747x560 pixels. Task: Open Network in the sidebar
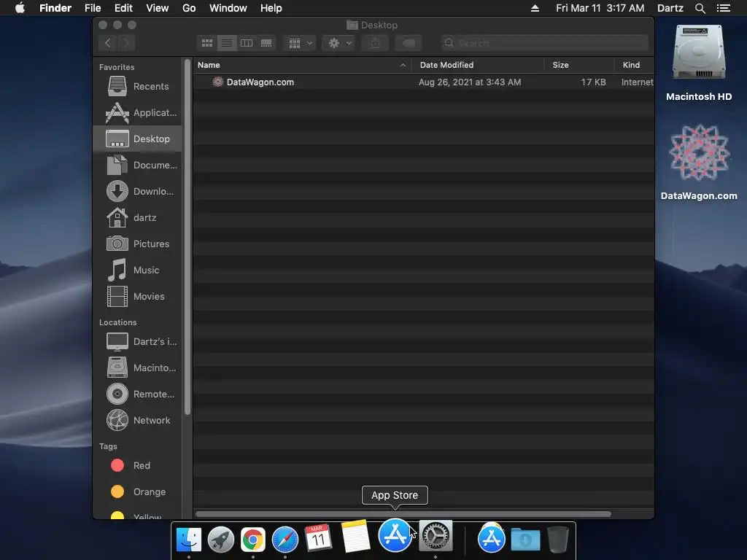pos(138,420)
